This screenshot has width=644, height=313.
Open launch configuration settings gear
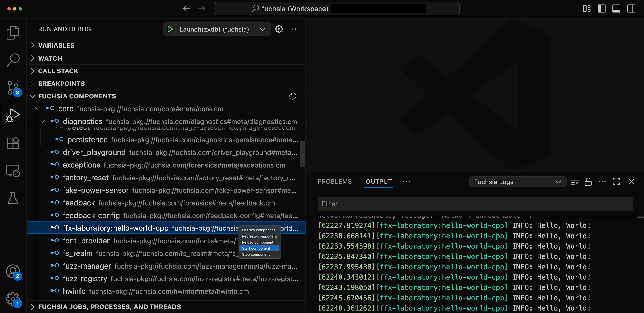pyautogui.click(x=279, y=29)
